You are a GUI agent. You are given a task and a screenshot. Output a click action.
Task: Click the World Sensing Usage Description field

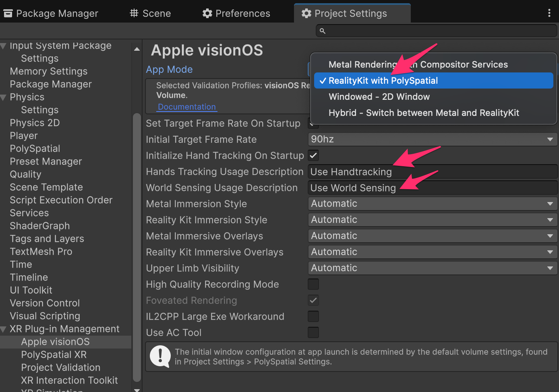(433, 188)
